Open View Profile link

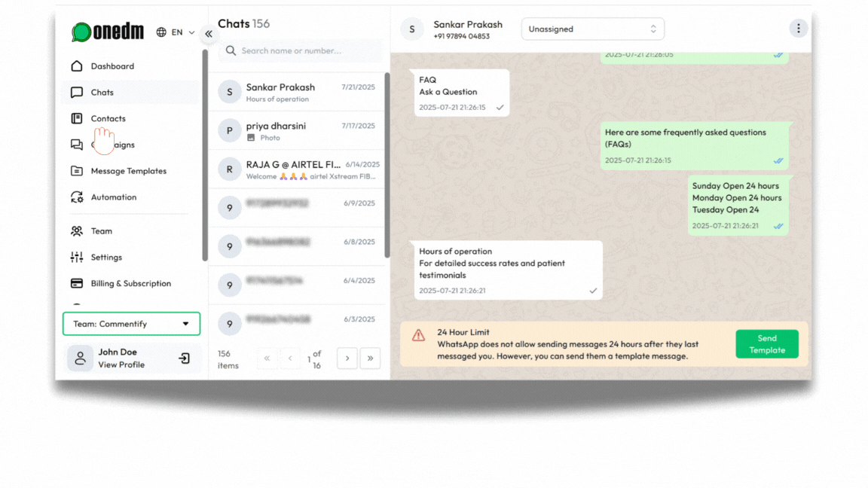click(121, 364)
